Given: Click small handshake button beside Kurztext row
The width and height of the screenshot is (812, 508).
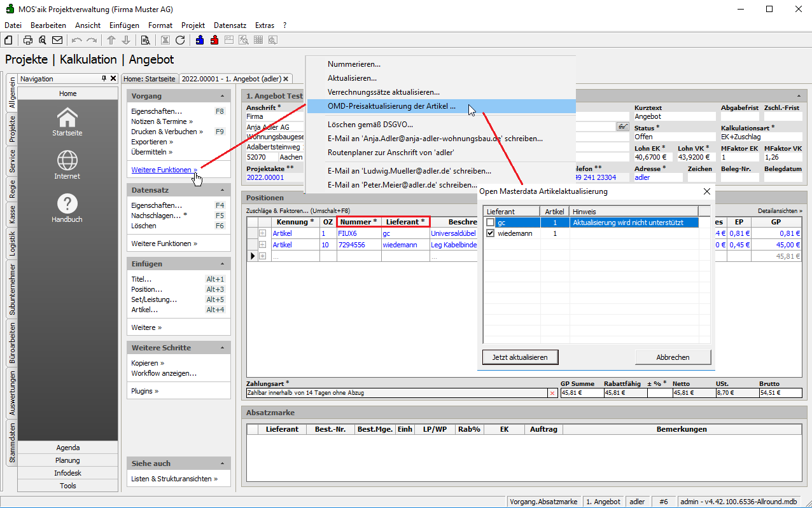Looking at the screenshot, I should (622, 127).
